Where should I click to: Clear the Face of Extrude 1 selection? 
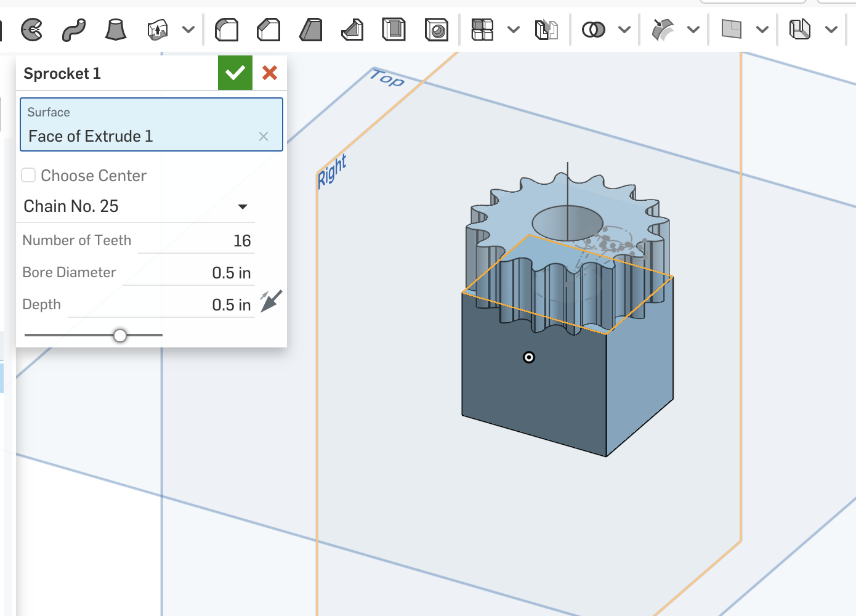tap(264, 136)
